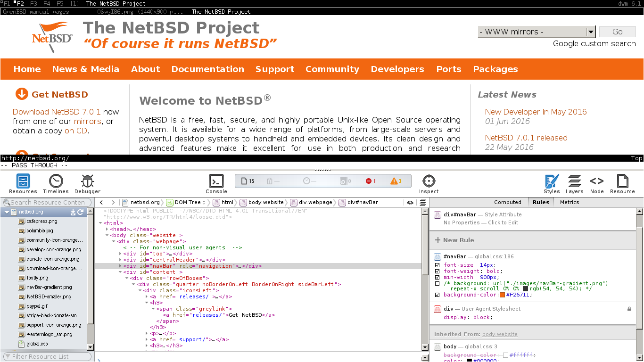The height and width of the screenshot is (362, 644).
Task: Click the orange download arrow icon beside Get NetBSD
Action: point(22,94)
